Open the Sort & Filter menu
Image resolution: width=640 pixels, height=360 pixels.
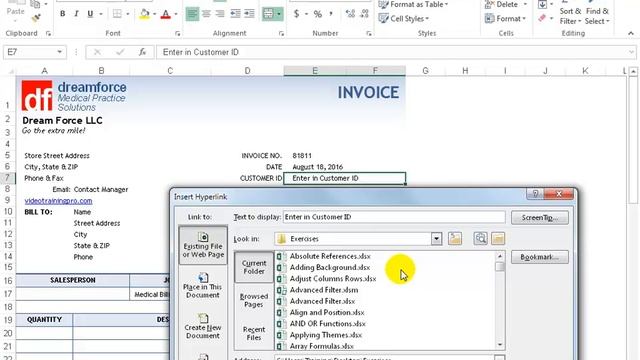click(x=570, y=16)
